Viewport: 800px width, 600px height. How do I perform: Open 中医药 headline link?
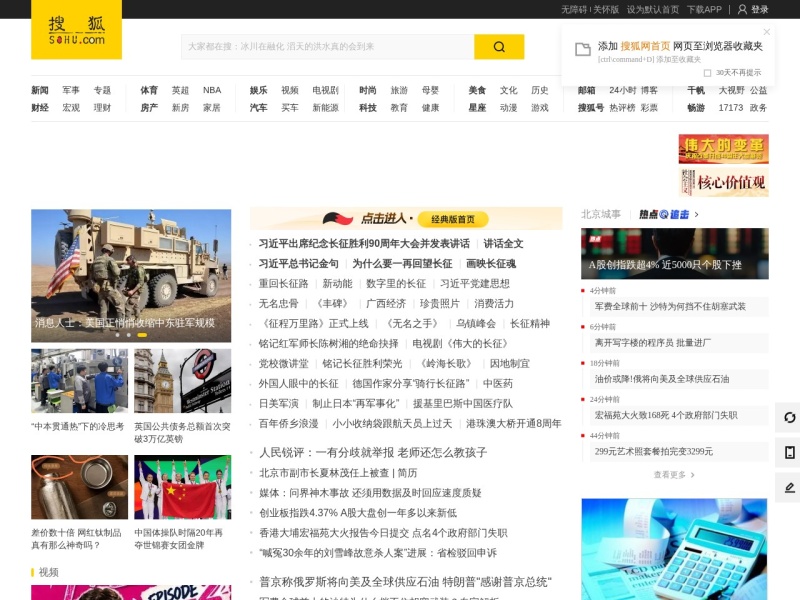point(497,384)
